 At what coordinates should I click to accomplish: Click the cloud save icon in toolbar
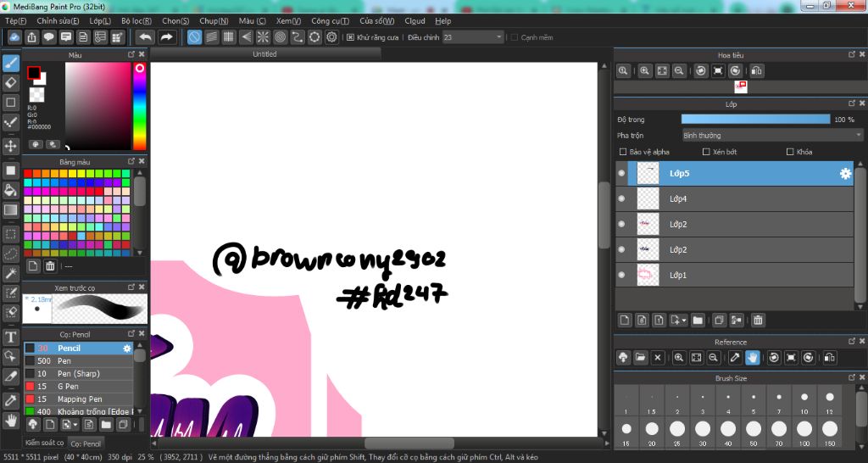click(14, 37)
